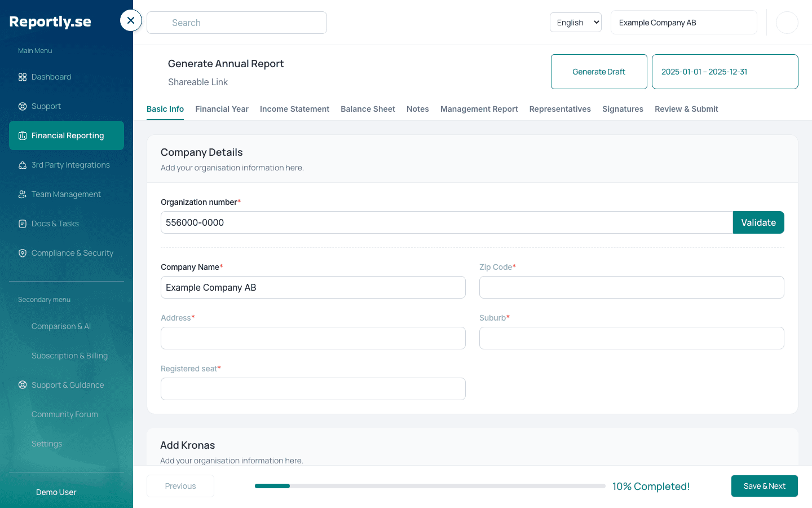The image size is (812, 508).
Task: Click the completion progress bar
Action: 430,486
